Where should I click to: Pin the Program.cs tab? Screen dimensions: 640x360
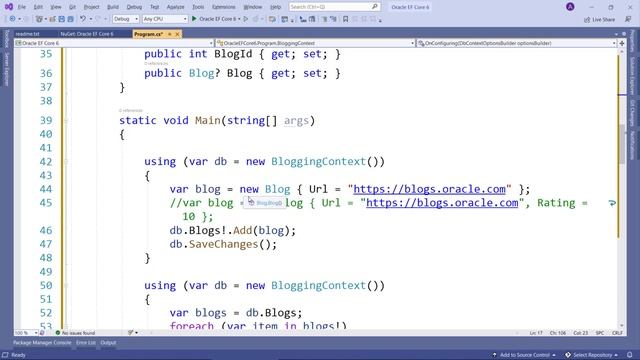[x=170, y=34]
